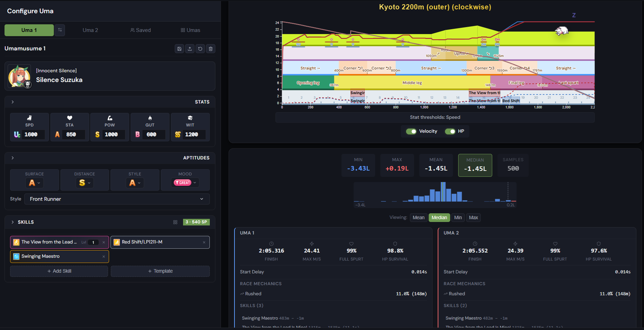Image resolution: width=644 pixels, height=330 pixels.
Task: Remove the Red Shift/LP1211-M skill
Action: pos(204,242)
